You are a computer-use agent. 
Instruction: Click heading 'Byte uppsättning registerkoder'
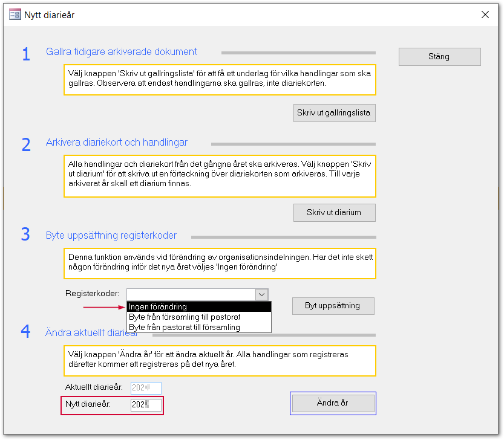(111, 236)
